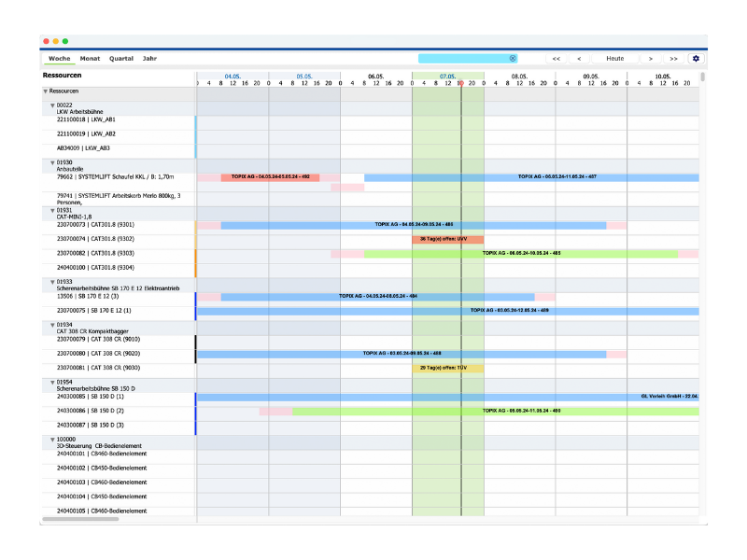Switch to the Monat view tab

[x=90, y=58]
